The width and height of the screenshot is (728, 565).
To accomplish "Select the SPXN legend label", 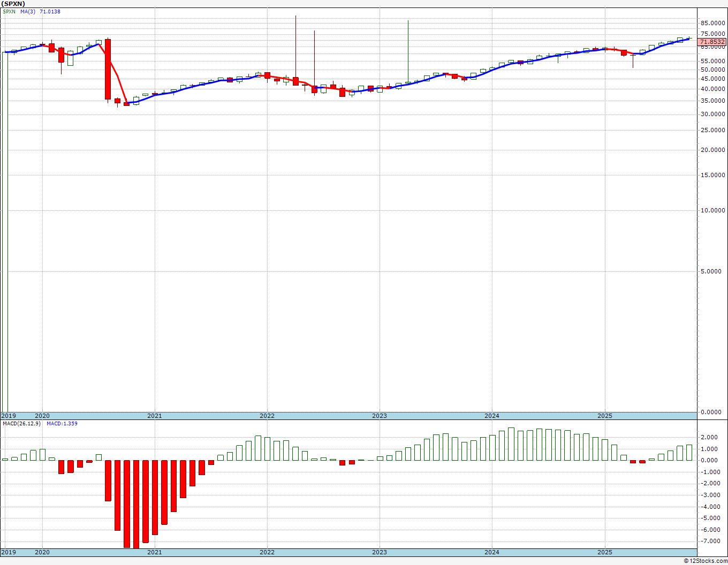I will [x=9, y=12].
